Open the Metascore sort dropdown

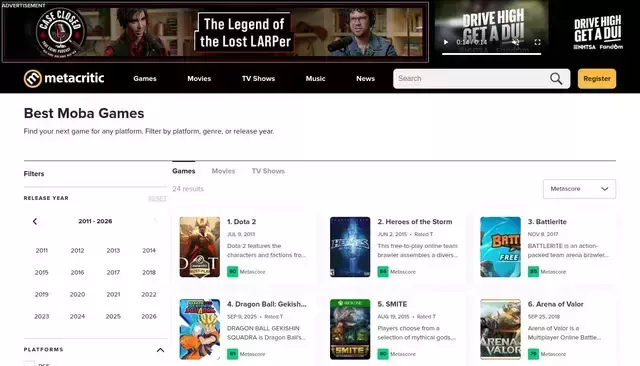point(579,189)
